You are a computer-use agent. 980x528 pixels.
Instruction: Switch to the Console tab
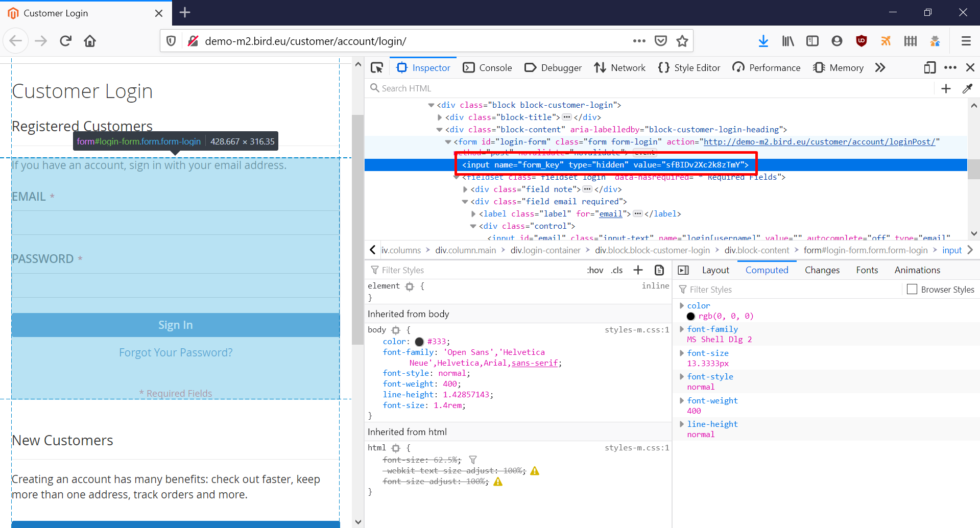(487, 67)
